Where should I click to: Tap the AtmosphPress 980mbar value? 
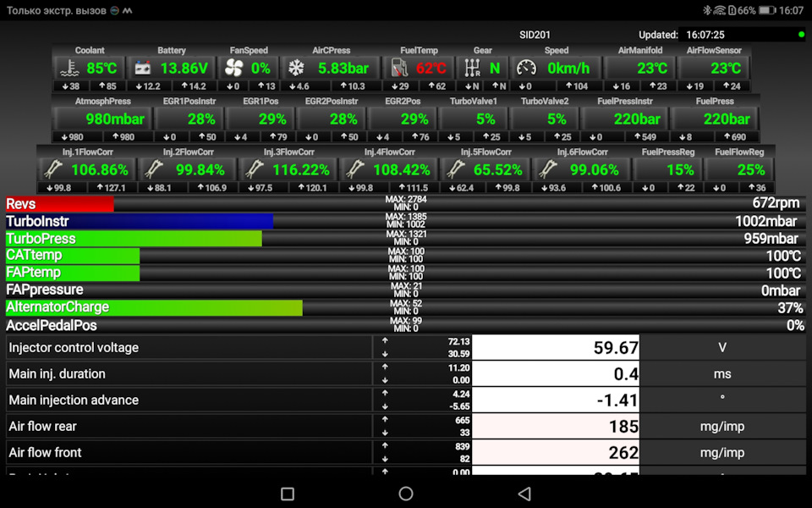[x=115, y=119]
